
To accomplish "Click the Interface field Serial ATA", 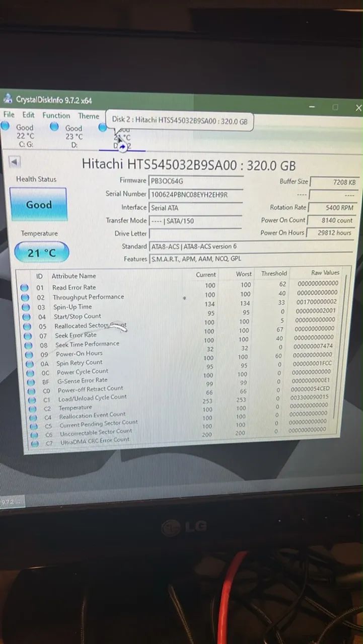I will 196,207.
